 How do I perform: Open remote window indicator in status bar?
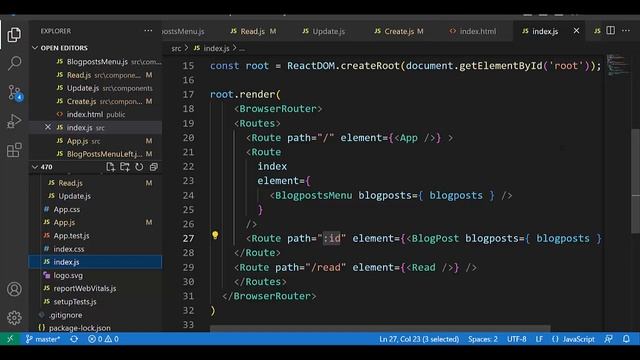tap(10, 339)
